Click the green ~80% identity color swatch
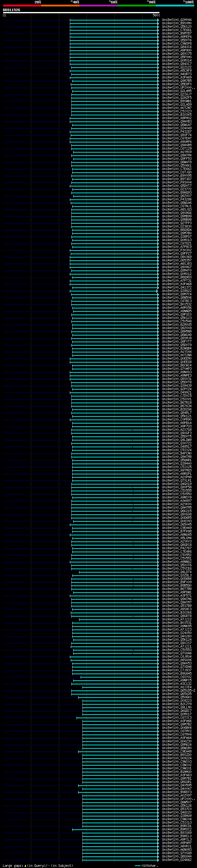Screen dimensions: 197x868 (x=137, y=6)
